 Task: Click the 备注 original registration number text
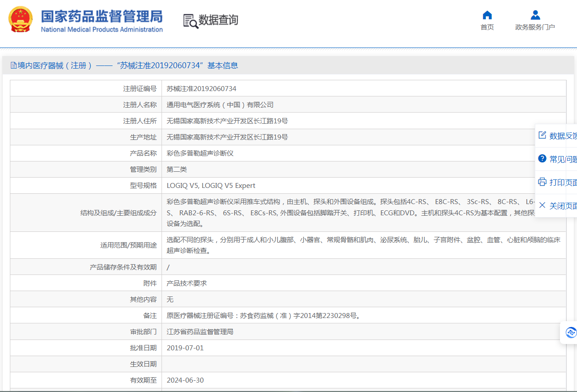[264, 316]
